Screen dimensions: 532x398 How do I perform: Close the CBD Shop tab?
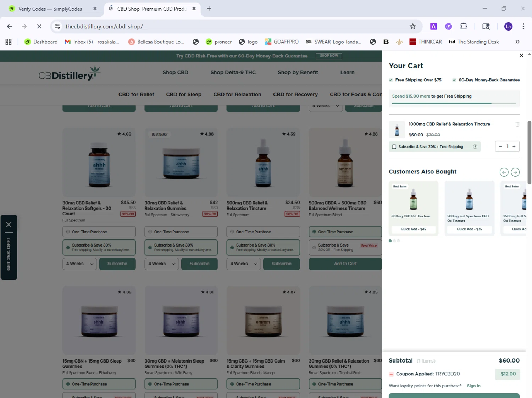pyautogui.click(x=194, y=9)
